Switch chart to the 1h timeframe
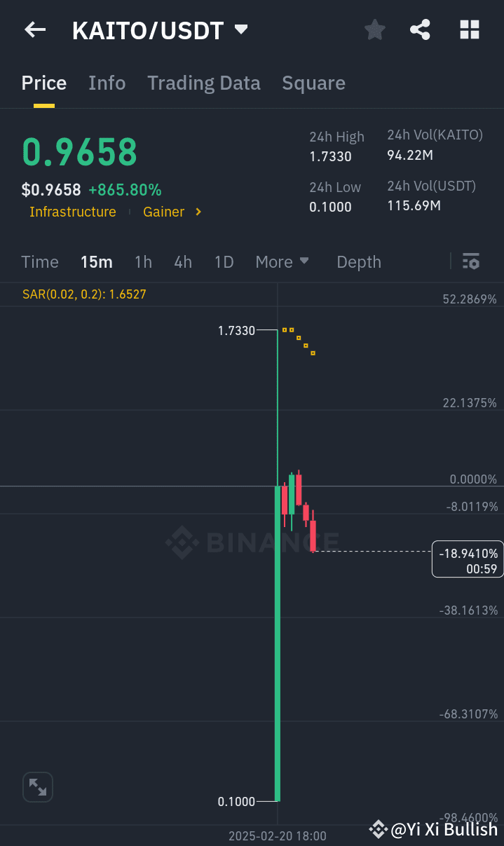The image size is (504, 846). pyautogui.click(x=143, y=261)
